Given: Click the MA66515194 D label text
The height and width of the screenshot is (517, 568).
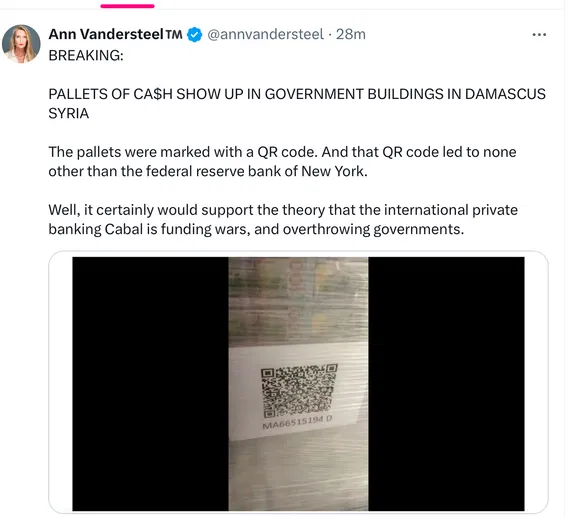Looking at the screenshot, I should click(x=297, y=423).
